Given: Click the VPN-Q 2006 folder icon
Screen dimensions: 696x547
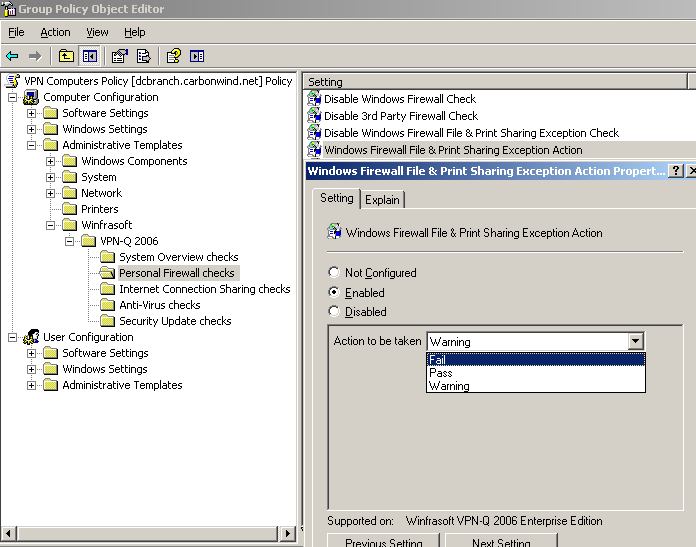Looking at the screenshot, I should pos(88,241).
